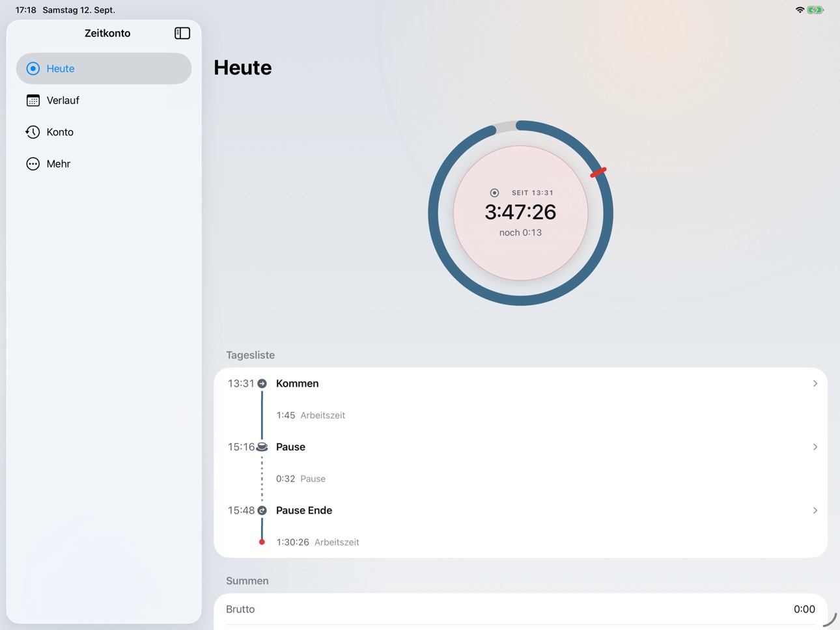Open the Mehr menu item
Screen dimensions: 840x630
point(104,164)
